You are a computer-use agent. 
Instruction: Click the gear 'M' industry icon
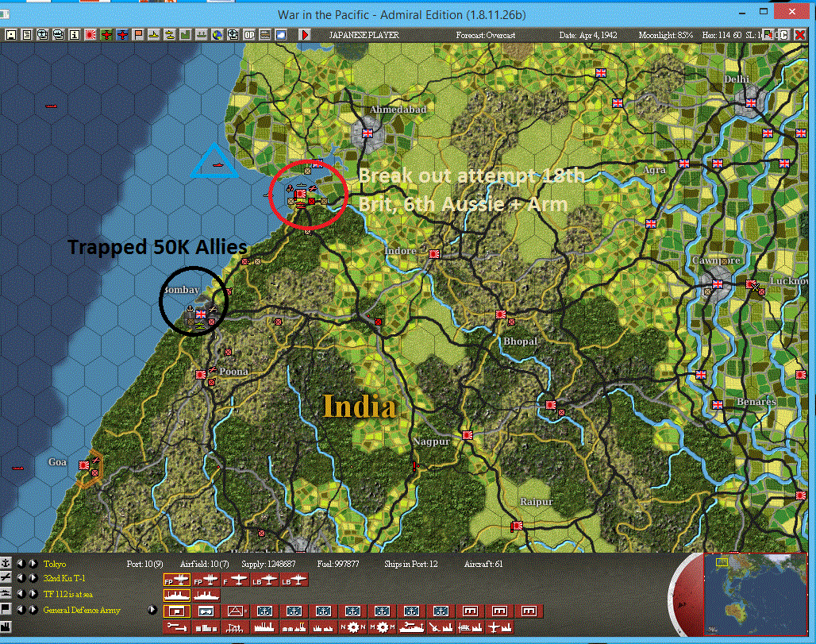(383, 627)
